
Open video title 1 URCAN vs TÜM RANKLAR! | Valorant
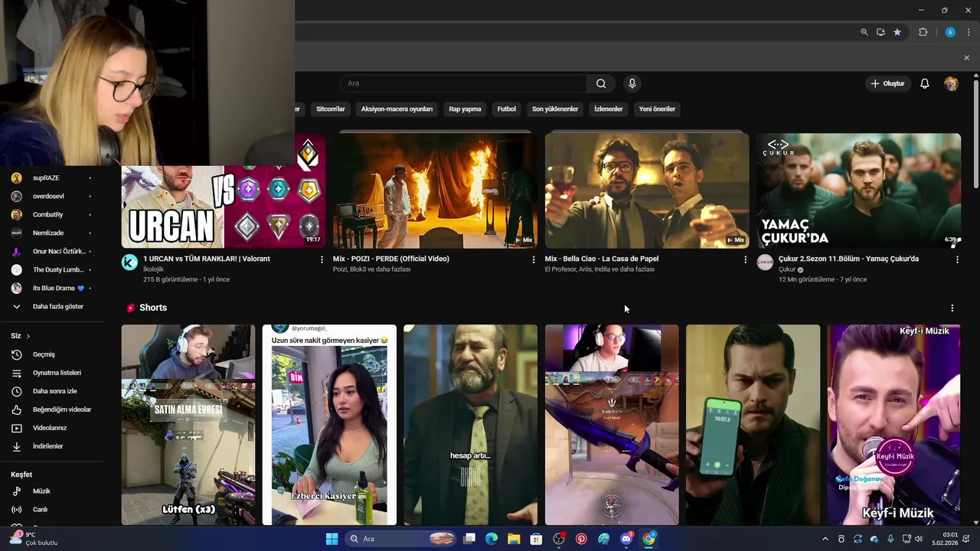tap(207, 259)
